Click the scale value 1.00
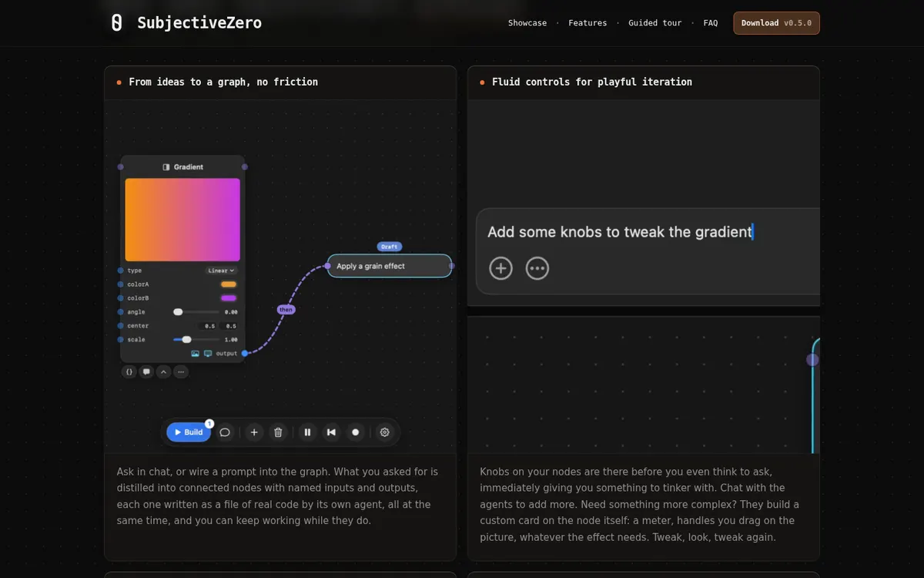The width and height of the screenshot is (924, 578). (231, 340)
